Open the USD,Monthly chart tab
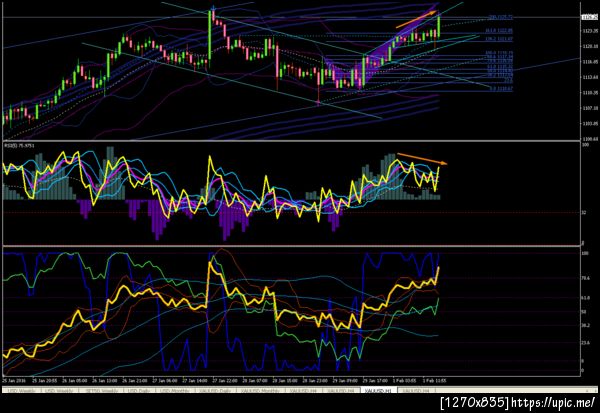 click(174, 390)
